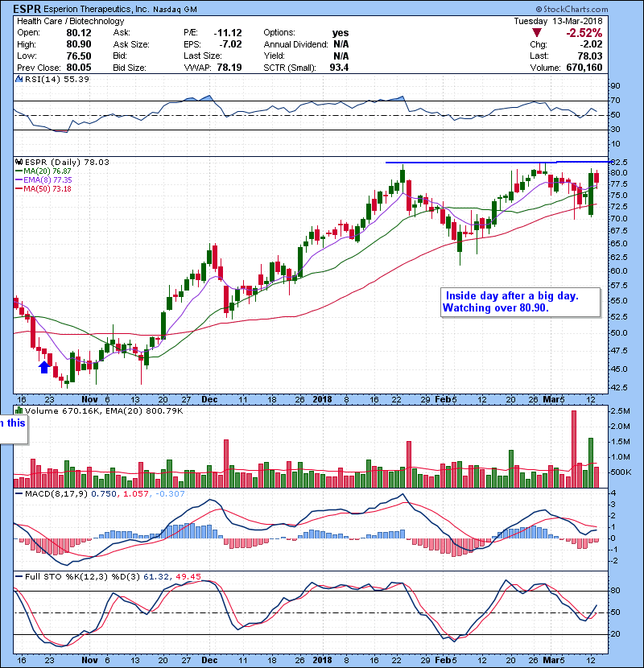The width and height of the screenshot is (644, 668).
Task: Click the tallest red volume bar in March
Action: click(574, 449)
